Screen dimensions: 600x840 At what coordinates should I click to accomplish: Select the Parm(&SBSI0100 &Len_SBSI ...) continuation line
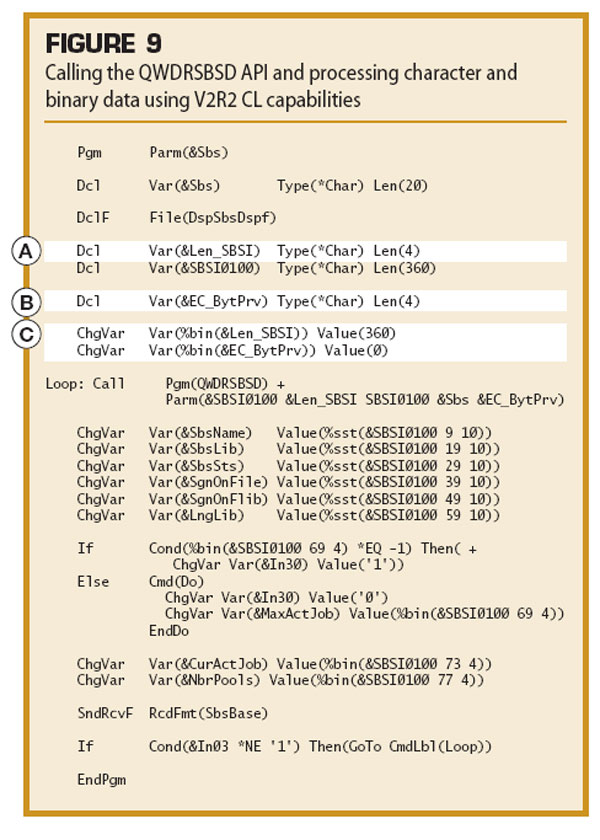pyautogui.click(x=365, y=400)
